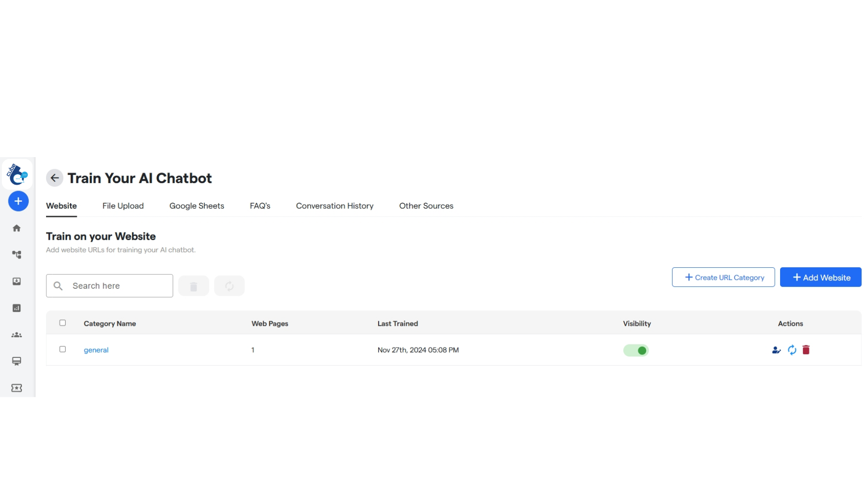Open the team members icon in sidebar
This screenshot has height=502, width=868.
17,335
